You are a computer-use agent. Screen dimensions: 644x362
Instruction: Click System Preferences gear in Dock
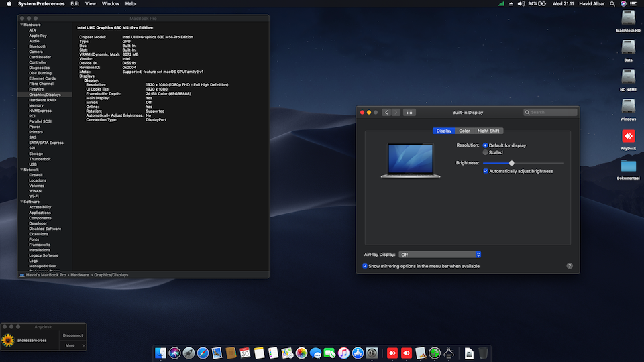click(372, 353)
